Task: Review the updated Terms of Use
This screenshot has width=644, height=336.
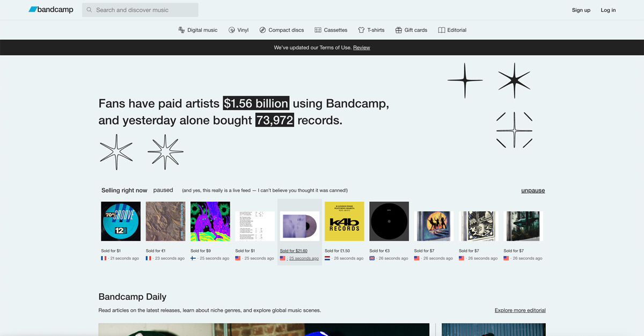Action: pos(361,48)
